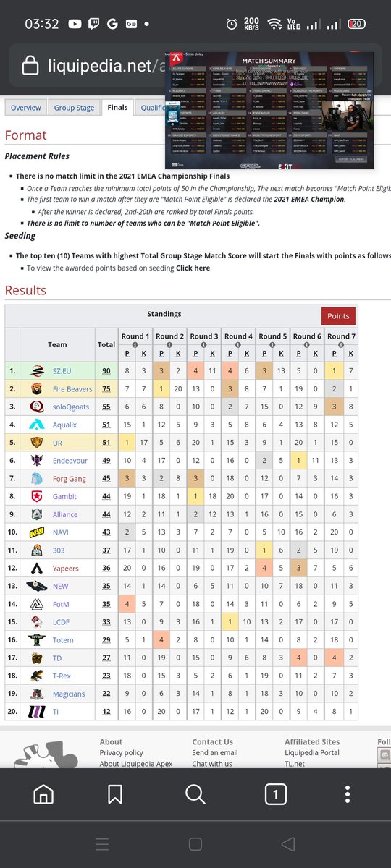Click the Endeavour logo icon

click(38, 460)
